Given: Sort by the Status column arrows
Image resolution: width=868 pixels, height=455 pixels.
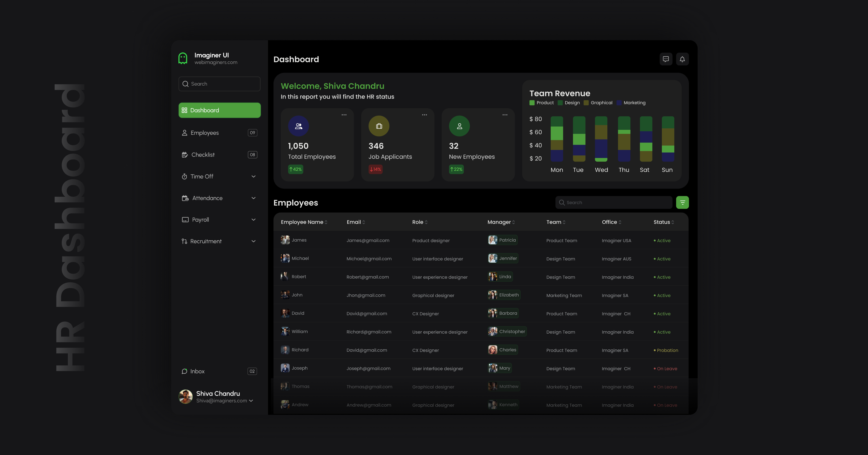Looking at the screenshot, I should click(x=673, y=222).
